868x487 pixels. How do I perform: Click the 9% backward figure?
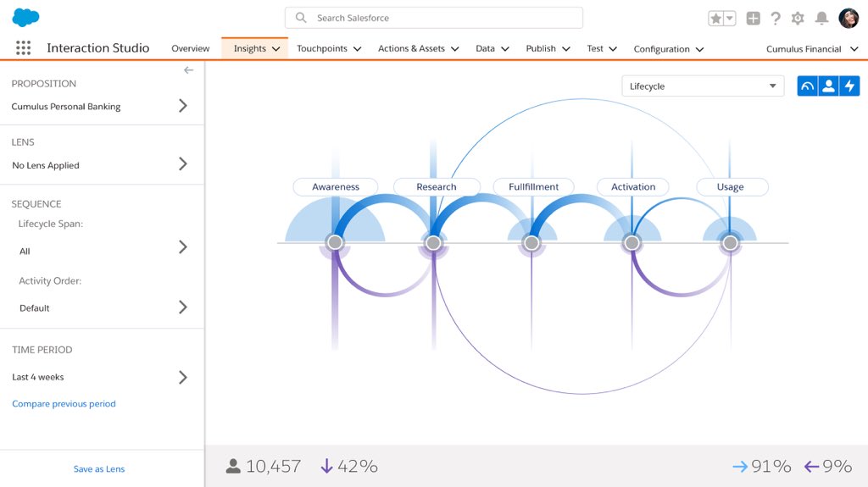click(x=837, y=466)
